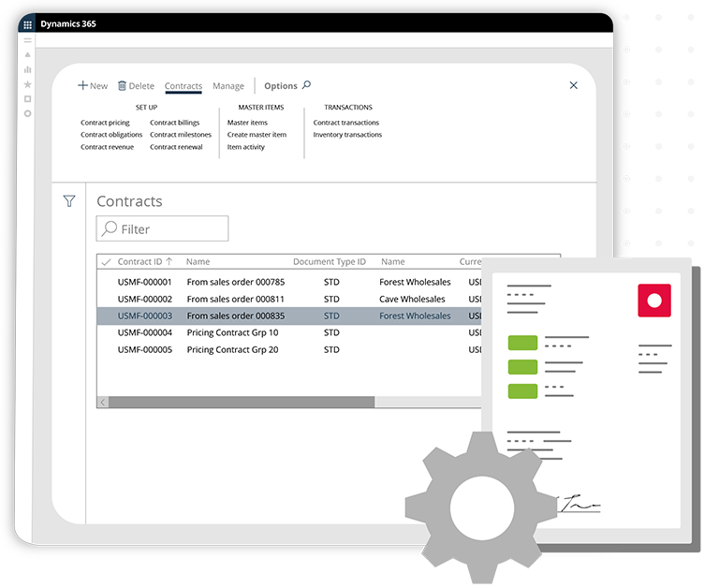This screenshot has width=704, height=588.
Task: Expand the hamburger navigation menu in sidebar
Action: [x=28, y=40]
